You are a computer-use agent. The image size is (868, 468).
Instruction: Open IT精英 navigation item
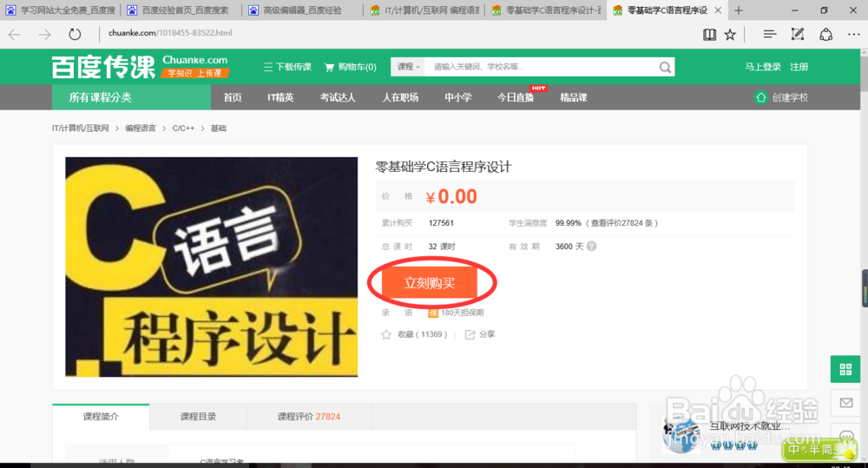click(280, 97)
